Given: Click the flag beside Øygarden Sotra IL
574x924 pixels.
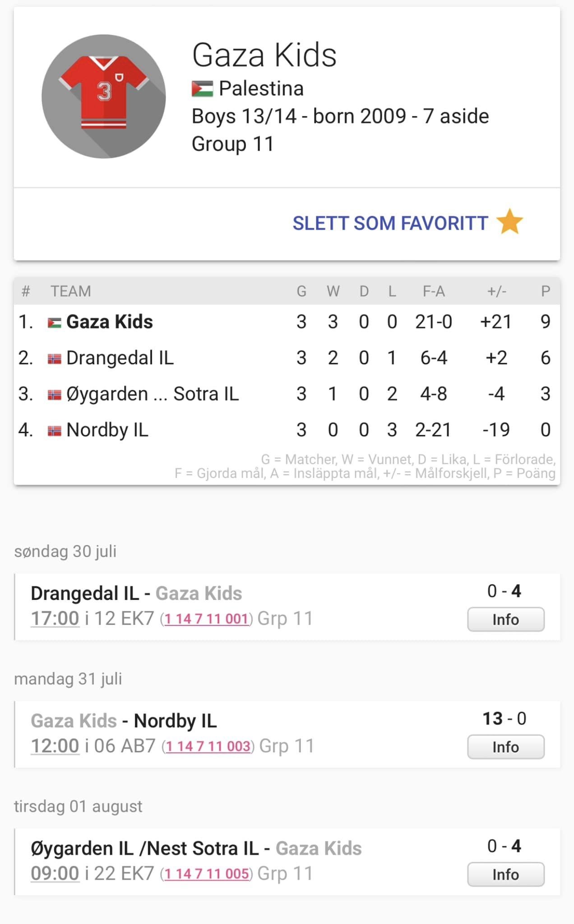Looking at the screenshot, I should (x=55, y=395).
